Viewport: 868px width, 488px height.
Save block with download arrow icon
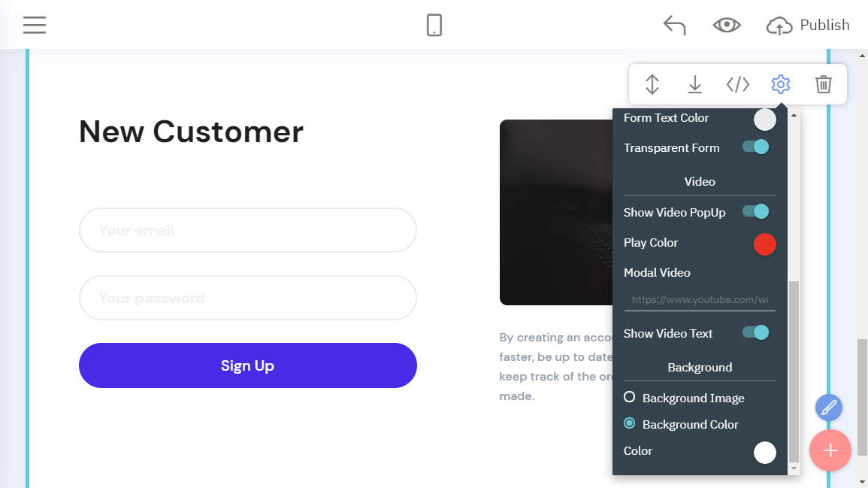click(x=695, y=84)
